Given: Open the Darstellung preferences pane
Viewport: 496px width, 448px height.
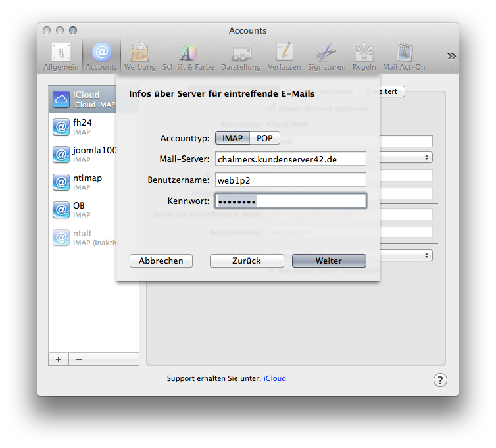Looking at the screenshot, I should (241, 56).
